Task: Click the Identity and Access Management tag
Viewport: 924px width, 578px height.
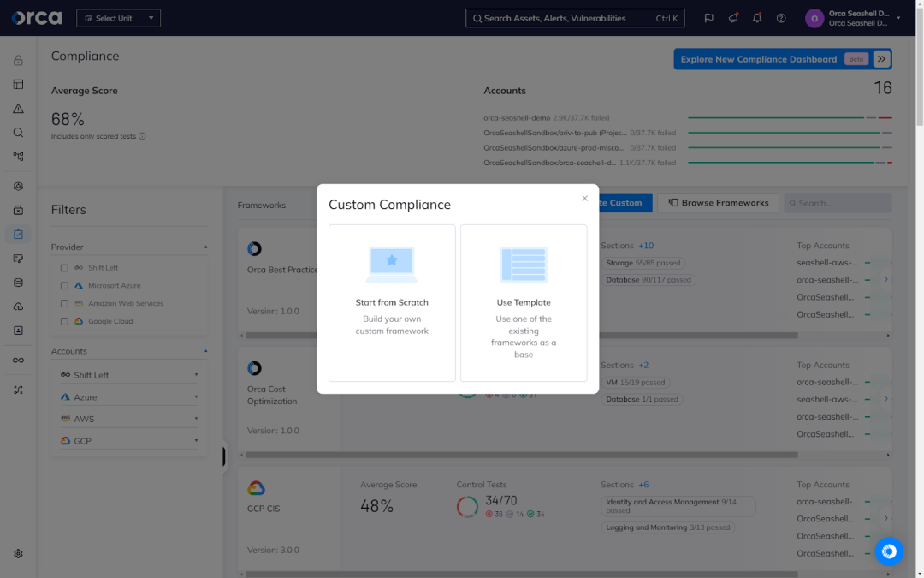Action: point(678,506)
